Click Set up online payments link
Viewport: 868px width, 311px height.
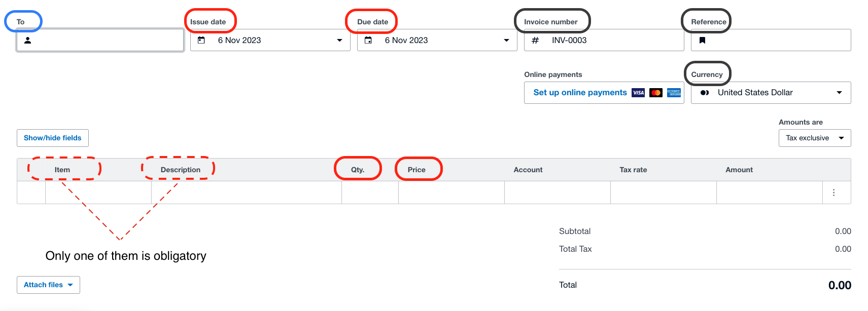coord(580,93)
